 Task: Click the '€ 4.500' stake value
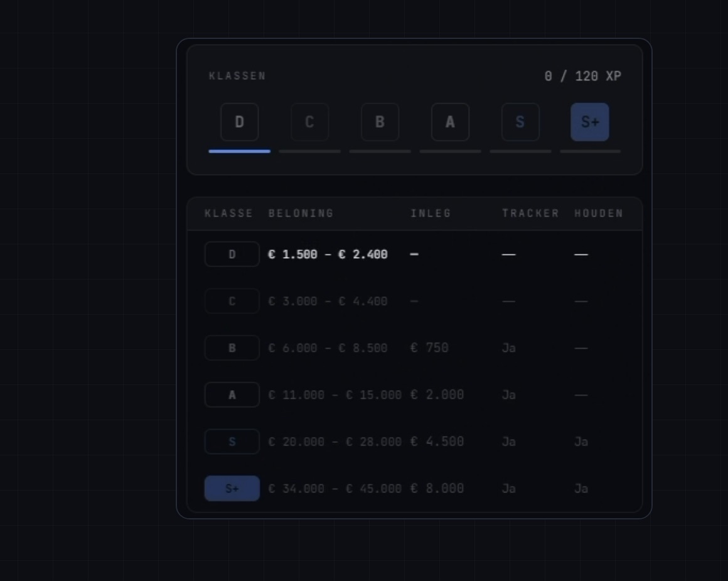(437, 442)
